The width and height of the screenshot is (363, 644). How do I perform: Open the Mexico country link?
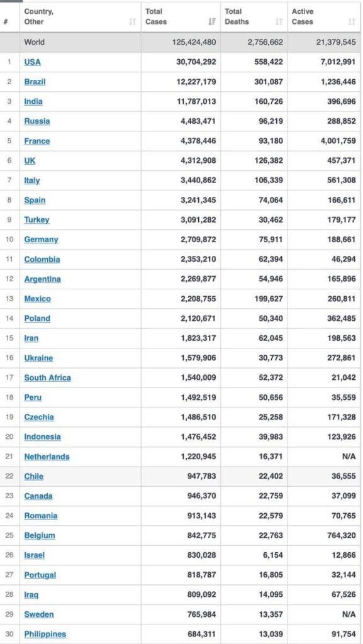37,299
